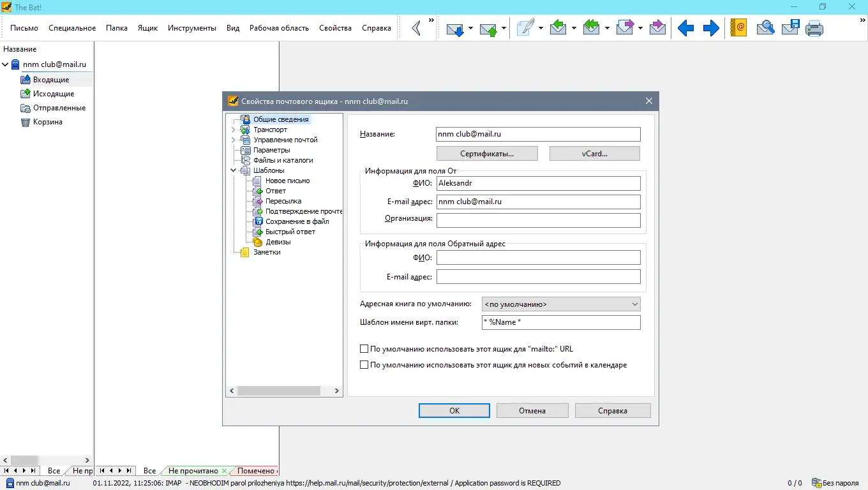Image resolution: width=868 pixels, height=490 pixels.
Task: Enable using this mailbox for mailto: URLs
Action: (364, 348)
